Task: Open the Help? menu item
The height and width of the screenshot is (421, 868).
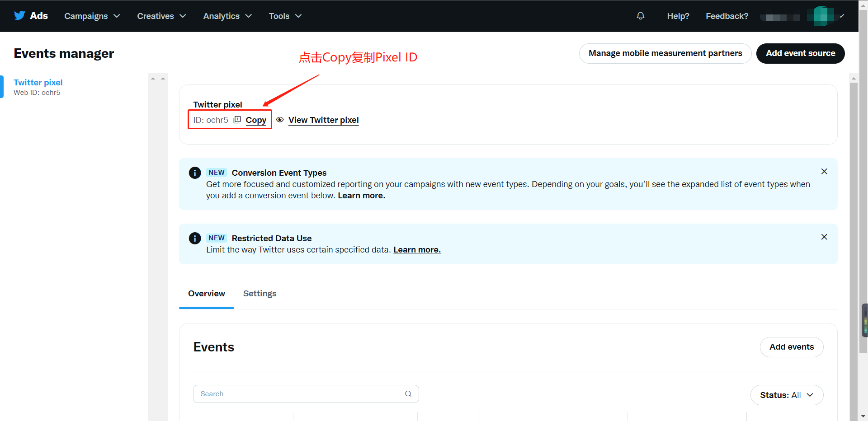Action: (x=678, y=16)
